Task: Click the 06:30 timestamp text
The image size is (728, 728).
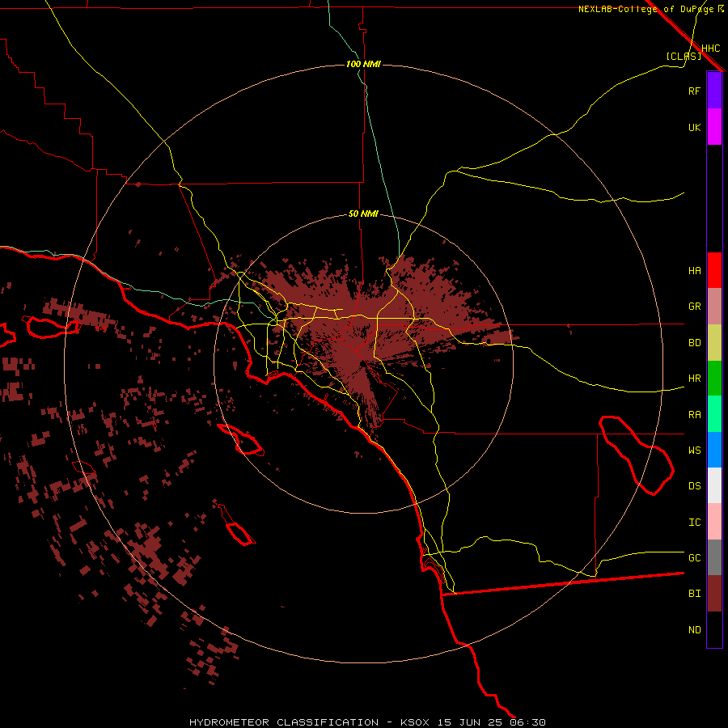Action: 528,722
